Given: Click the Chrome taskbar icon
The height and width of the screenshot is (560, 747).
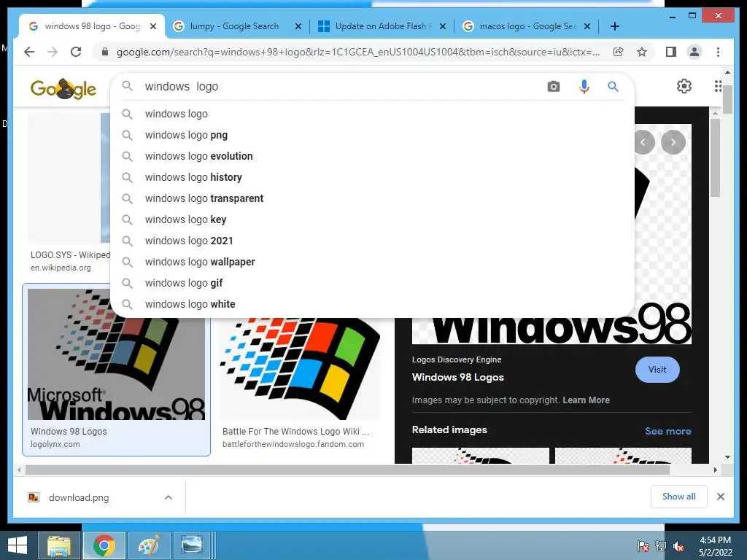Looking at the screenshot, I should tap(104, 545).
